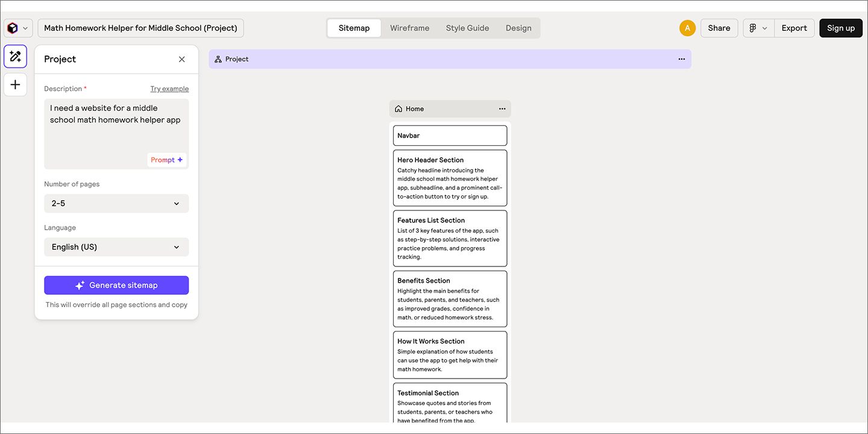
Task: Click the plus icon in the left sidebar
Action: point(15,84)
